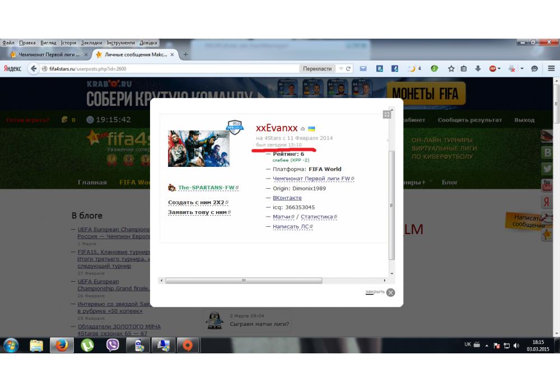
Task: Open Windows Explorer folder in taskbar
Action: 36,345
